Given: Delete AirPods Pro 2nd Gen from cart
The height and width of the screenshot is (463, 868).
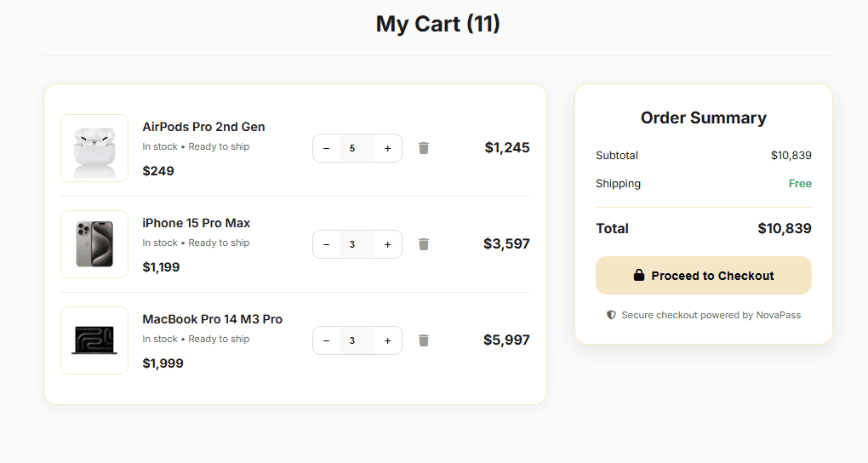Looking at the screenshot, I should tap(424, 148).
